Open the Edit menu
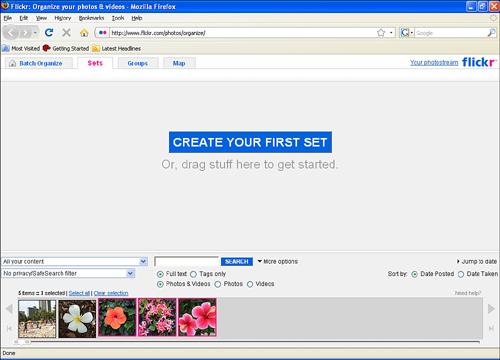 coord(24,18)
